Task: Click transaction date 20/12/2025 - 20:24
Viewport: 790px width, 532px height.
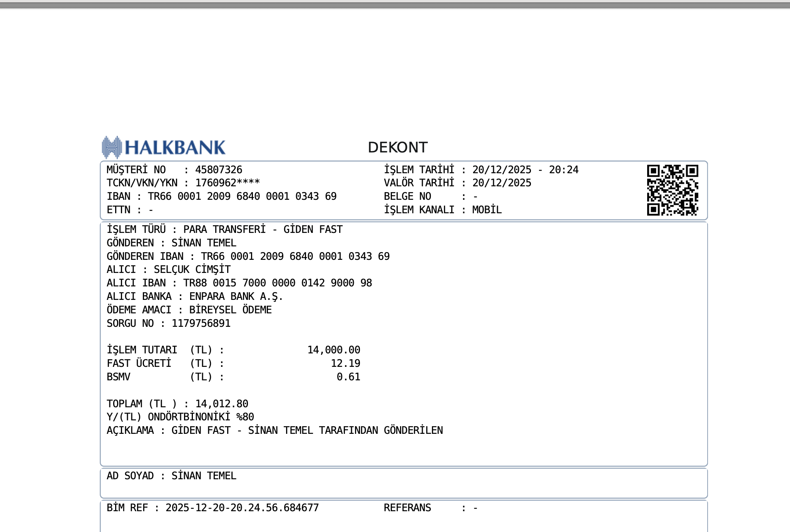Action: click(x=526, y=170)
